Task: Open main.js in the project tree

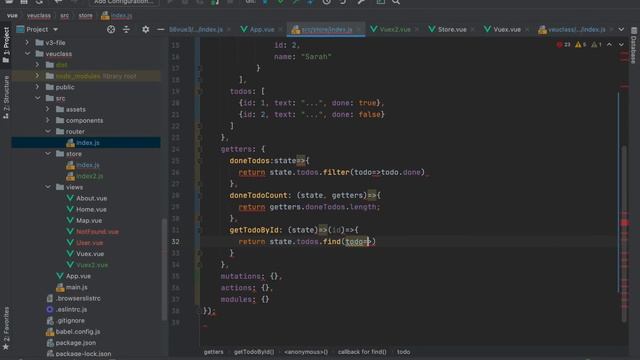Action: coord(76,287)
